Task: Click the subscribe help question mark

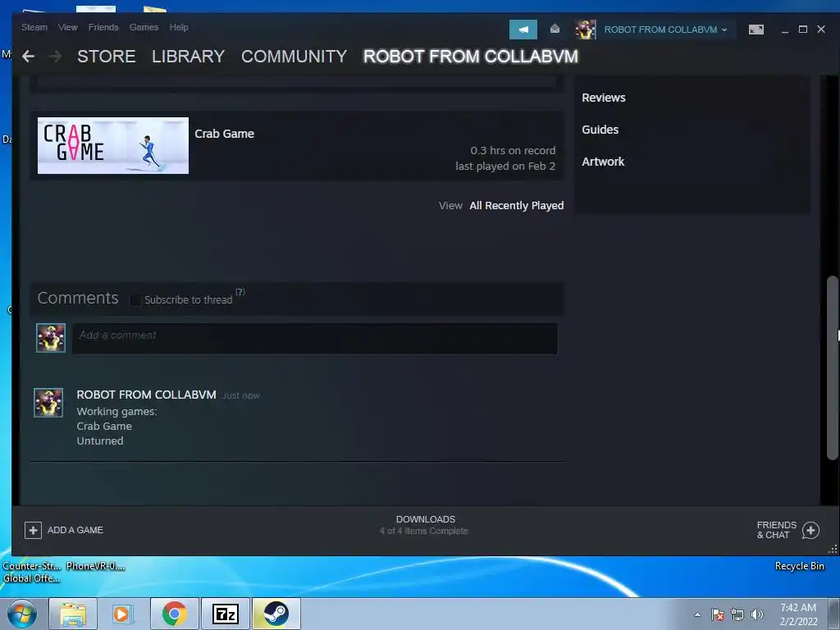Action: click(240, 292)
